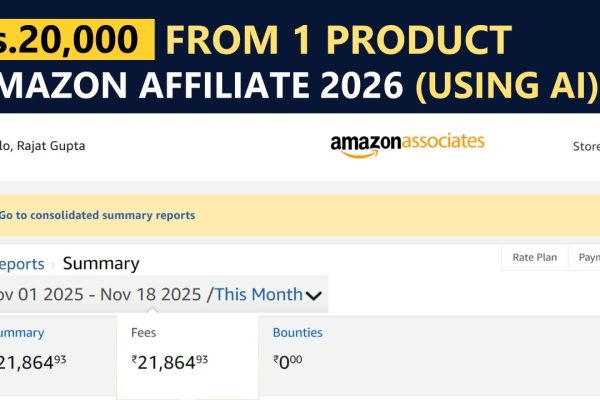The width and height of the screenshot is (600, 400).
Task: Click the Summary breadcrumb heading
Action: pos(101,264)
